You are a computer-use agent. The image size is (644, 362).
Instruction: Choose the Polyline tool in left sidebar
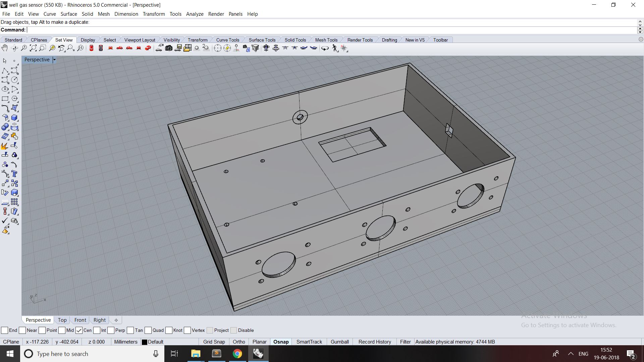[x=5, y=70]
